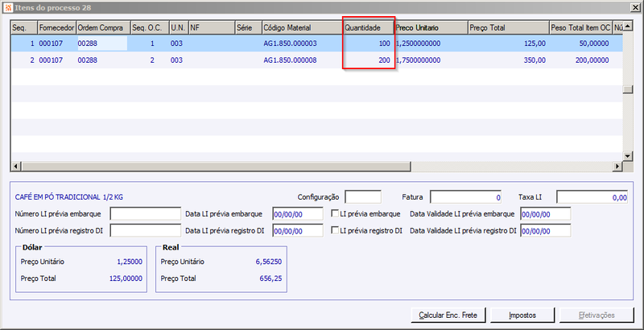Sort by the Quantidade column header

pyautogui.click(x=369, y=28)
